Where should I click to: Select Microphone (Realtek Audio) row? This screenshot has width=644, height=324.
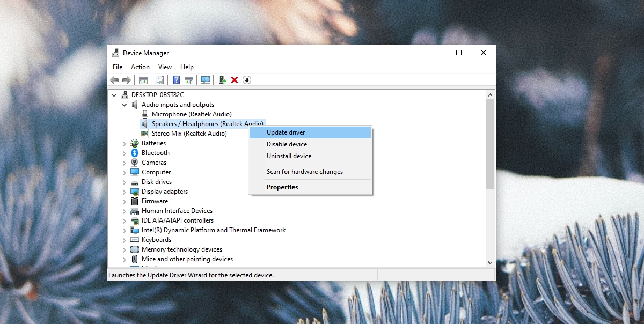(192, 114)
